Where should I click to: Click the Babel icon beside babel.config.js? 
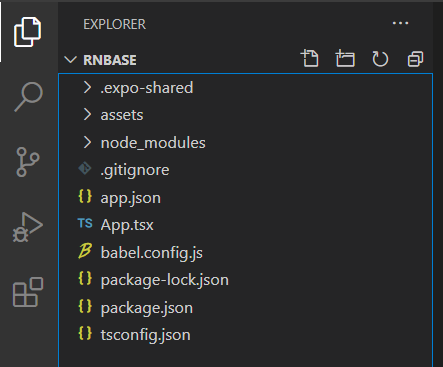tap(85, 251)
